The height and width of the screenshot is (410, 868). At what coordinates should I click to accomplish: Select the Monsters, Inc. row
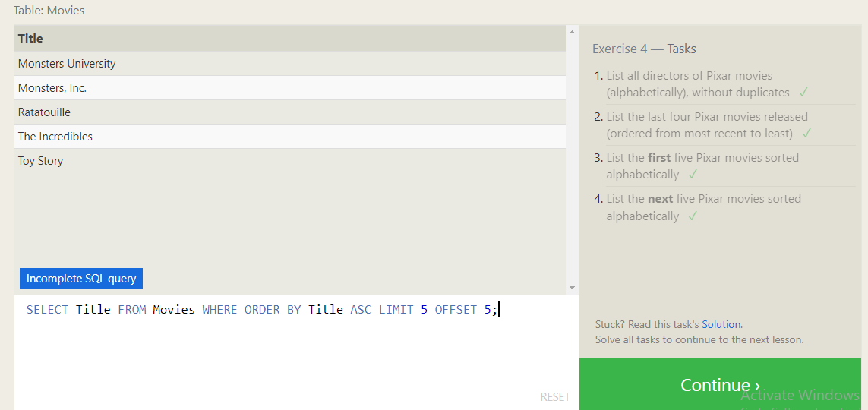[x=289, y=88]
